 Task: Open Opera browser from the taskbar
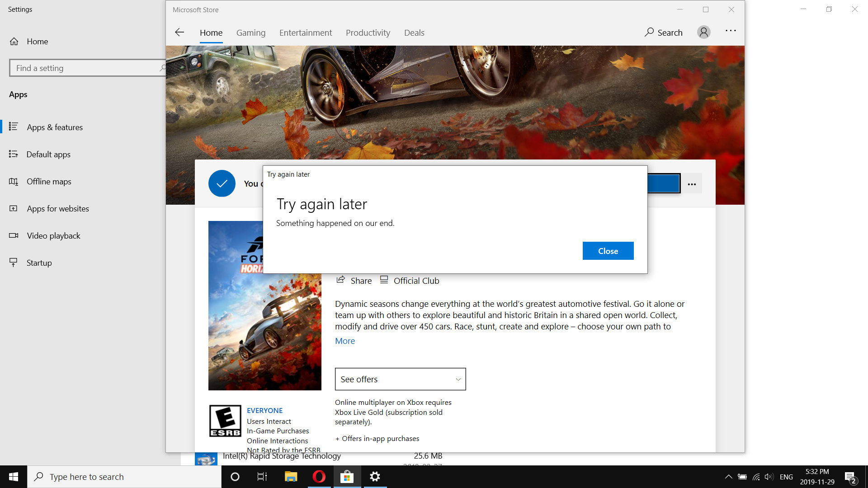(x=319, y=477)
